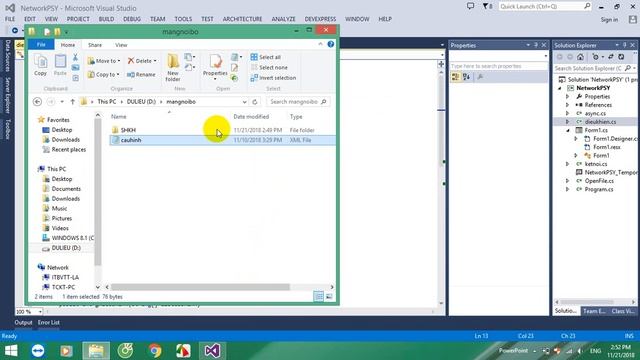Open the BUILD menu in Visual Studio
Screen dimensions: 640x360
pos(106,19)
